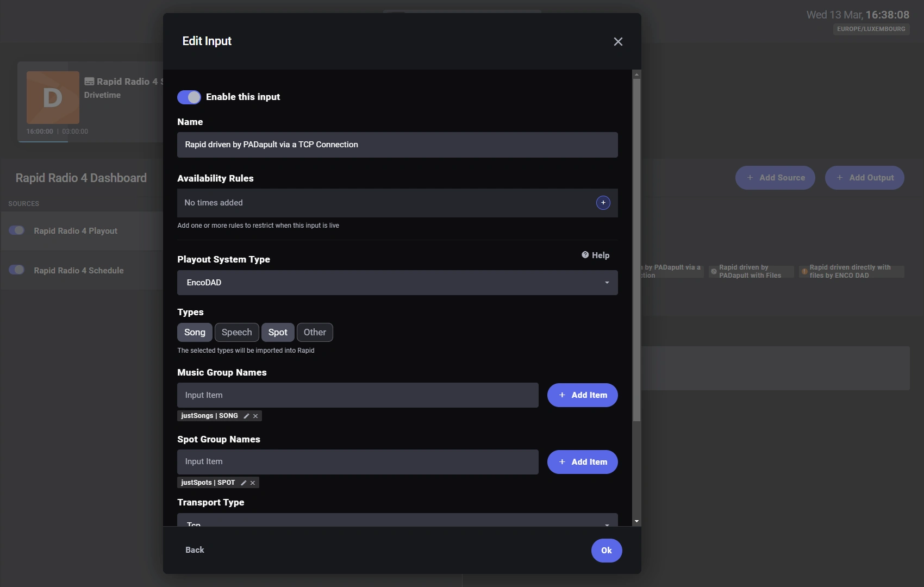The image size is (924, 587).
Task: Click the No times added text
Action: pos(214,203)
